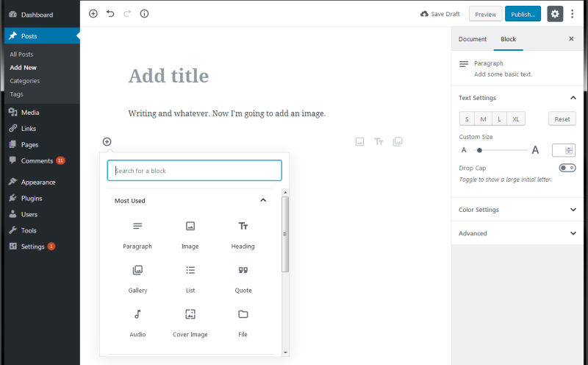Choose the Cover Image block
The width and height of the screenshot is (588, 365).
[x=190, y=323]
